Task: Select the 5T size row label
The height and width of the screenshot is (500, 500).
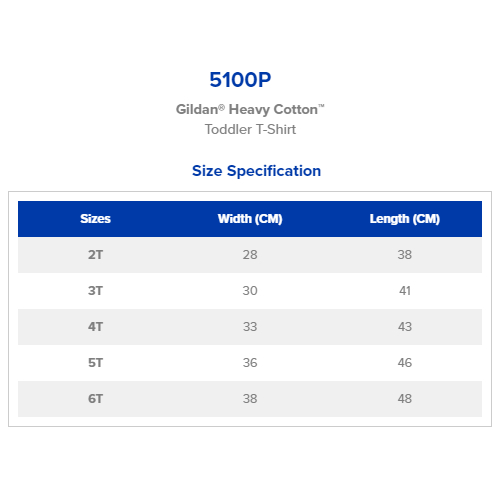Action: click(x=95, y=363)
